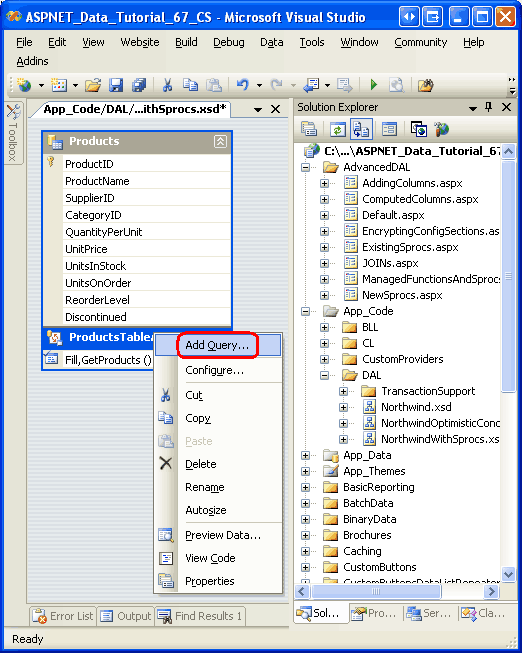Collapse the AdvancedDAL folder node
Viewport: 522px width, 653px height.
click(305, 167)
